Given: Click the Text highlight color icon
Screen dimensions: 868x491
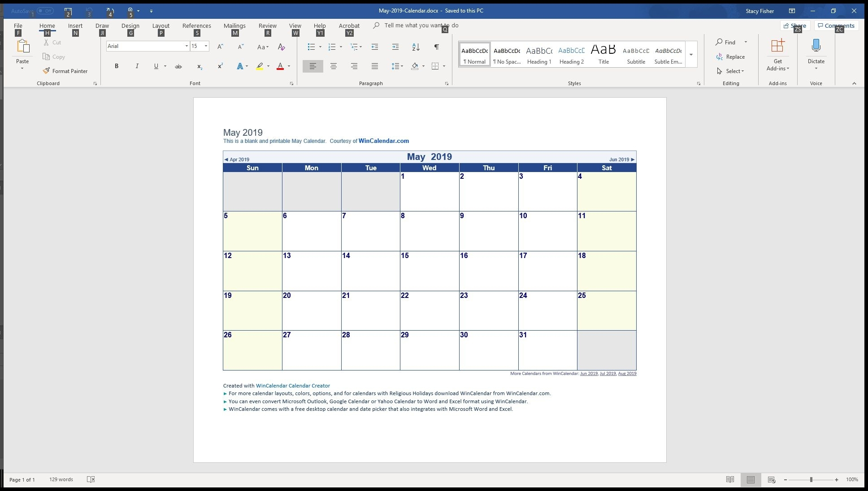Looking at the screenshot, I should point(259,65).
